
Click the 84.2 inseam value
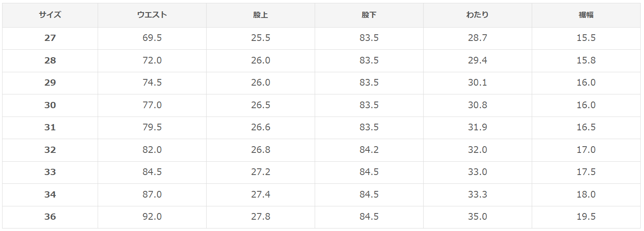(x=369, y=150)
